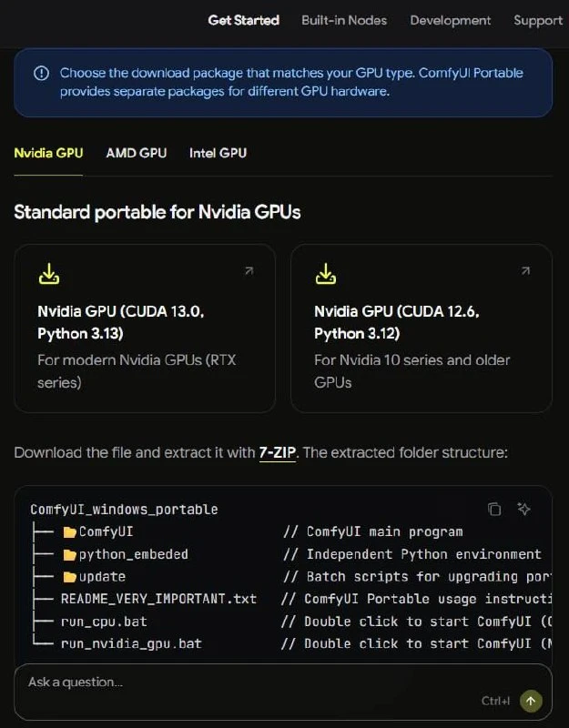This screenshot has width=569, height=728.
Task: Open the Get Started nav tab
Action: pos(243,20)
